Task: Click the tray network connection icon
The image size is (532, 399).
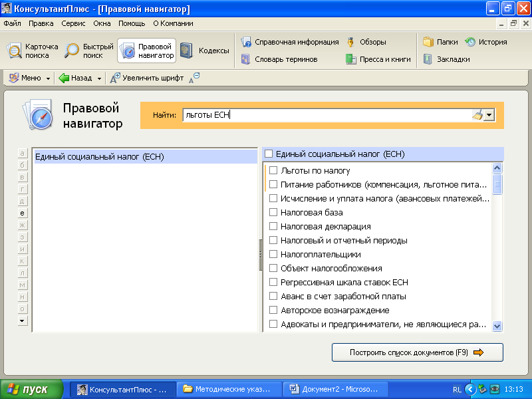Action: [482, 389]
